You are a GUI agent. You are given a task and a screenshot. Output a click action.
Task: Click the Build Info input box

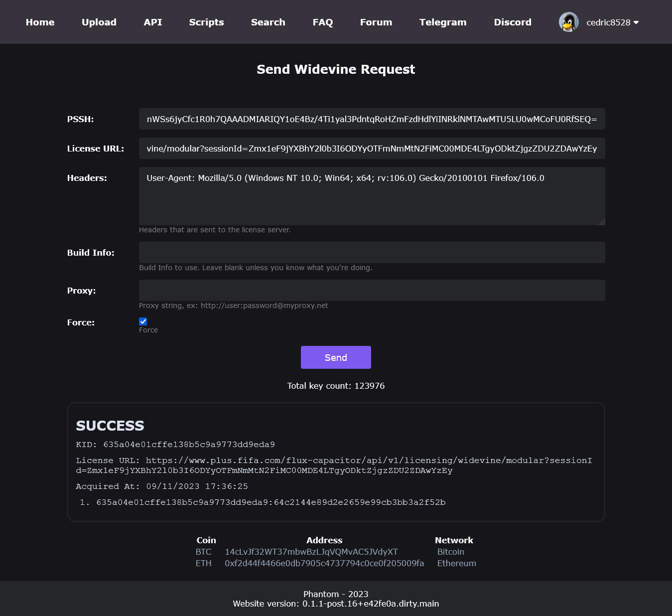tap(372, 253)
